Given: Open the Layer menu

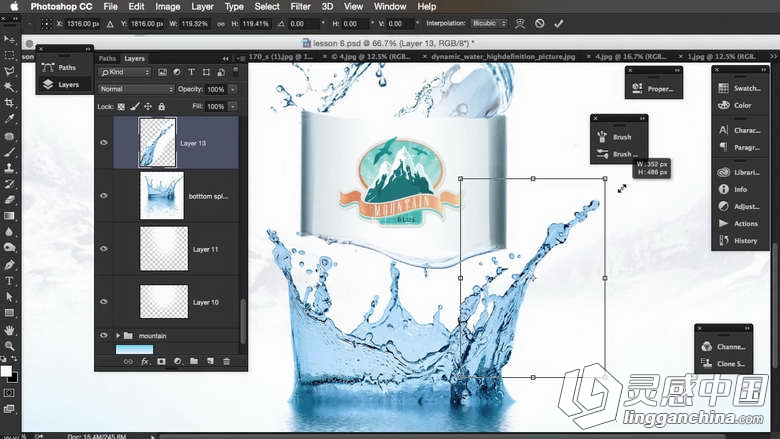Looking at the screenshot, I should pyautogui.click(x=202, y=6).
